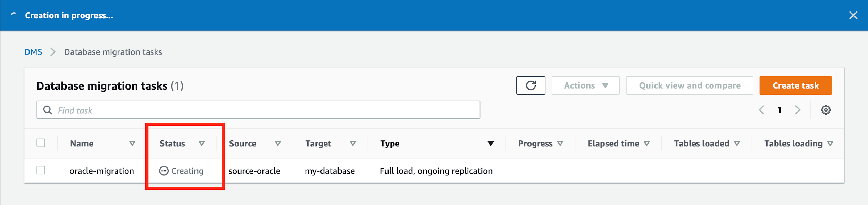Sort by Source column arrow
This screenshot has width=868, height=205.
pyautogui.click(x=278, y=143)
